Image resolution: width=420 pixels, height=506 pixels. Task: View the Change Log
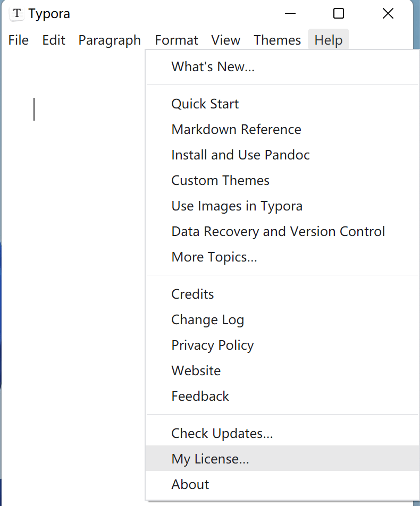[x=207, y=320]
